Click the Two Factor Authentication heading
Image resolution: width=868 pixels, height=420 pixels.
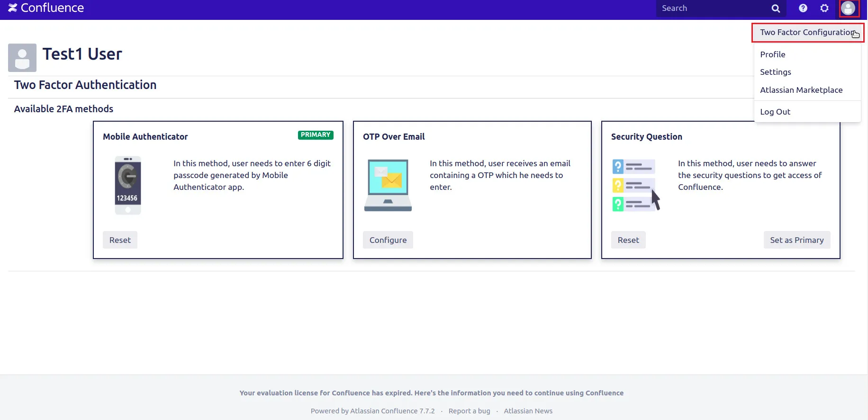click(x=85, y=85)
